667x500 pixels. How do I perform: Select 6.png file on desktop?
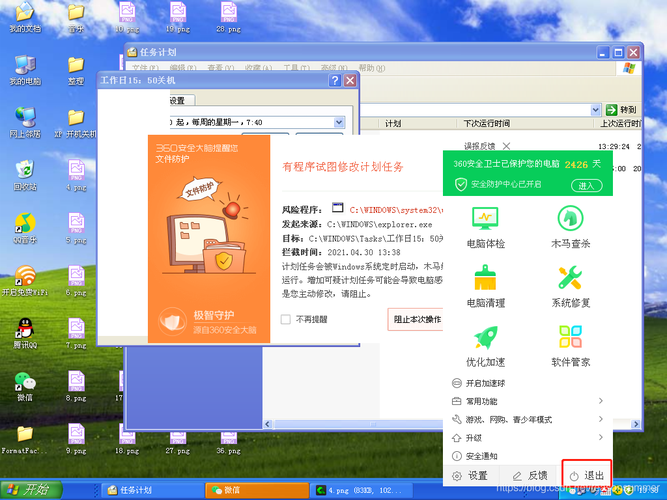(x=76, y=281)
